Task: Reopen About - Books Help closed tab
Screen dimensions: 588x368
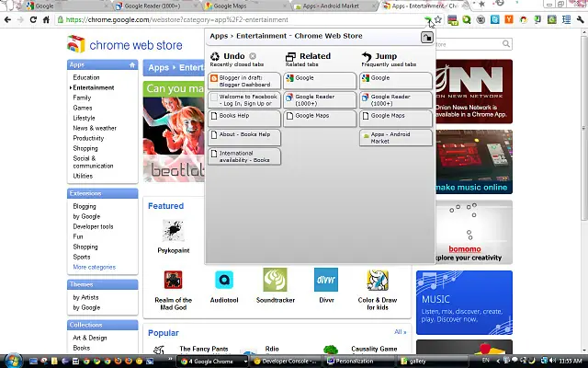Action: [244, 137]
